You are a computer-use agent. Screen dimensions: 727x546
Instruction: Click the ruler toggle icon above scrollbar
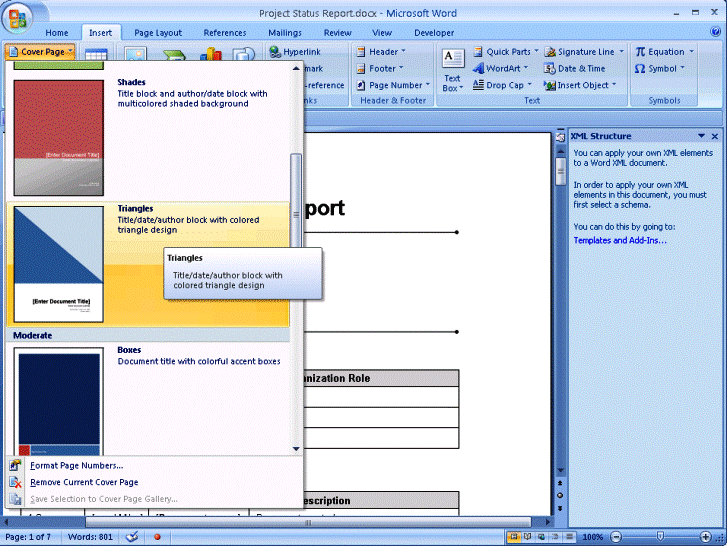560,137
